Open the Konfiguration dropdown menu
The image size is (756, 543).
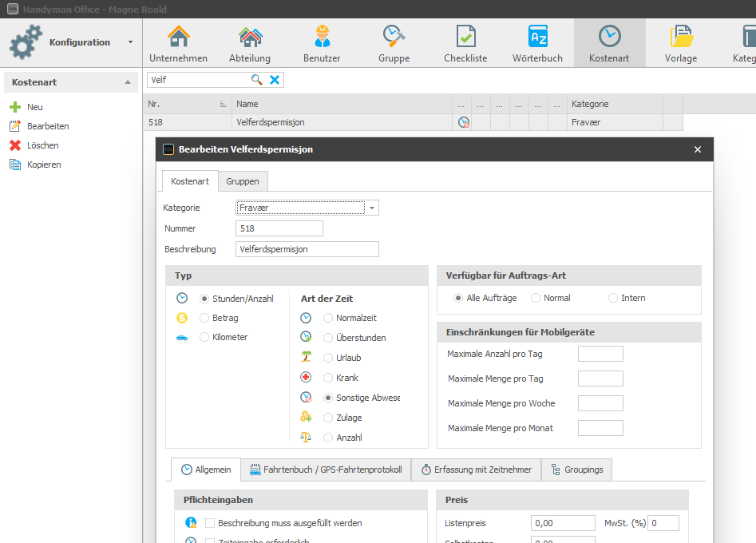pyautogui.click(x=130, y=42)
